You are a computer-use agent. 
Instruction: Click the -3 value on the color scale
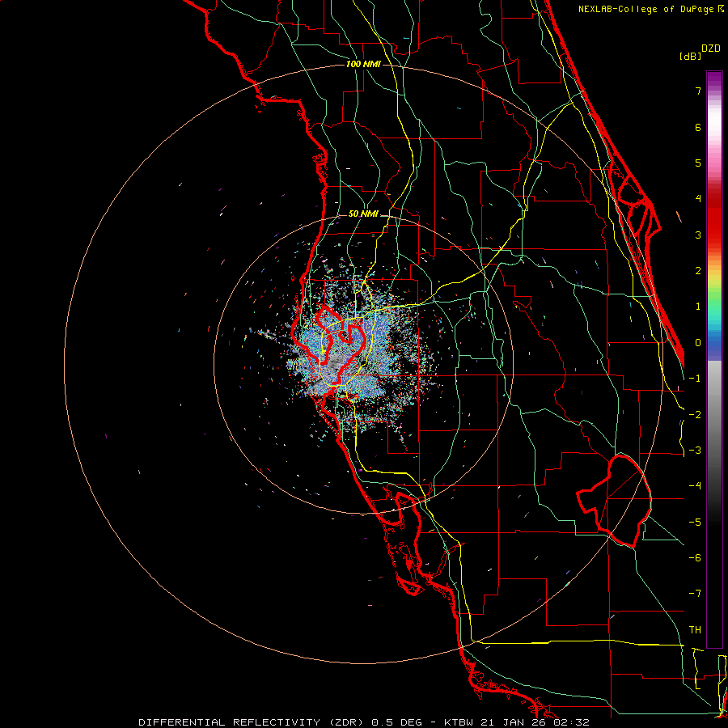tap(695, 451)
